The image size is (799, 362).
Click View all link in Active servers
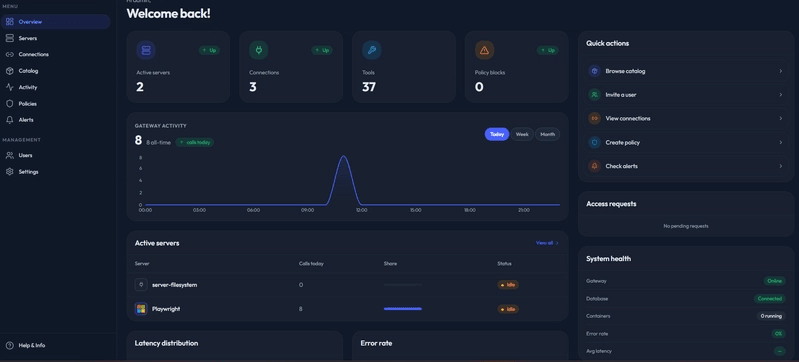point(547,243)
